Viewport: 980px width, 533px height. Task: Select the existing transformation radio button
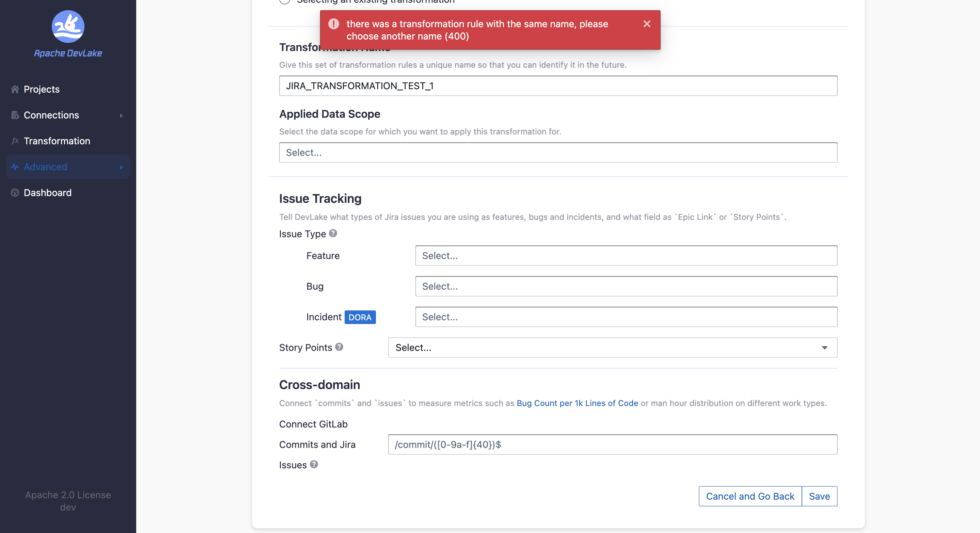(x=285, y=1)
